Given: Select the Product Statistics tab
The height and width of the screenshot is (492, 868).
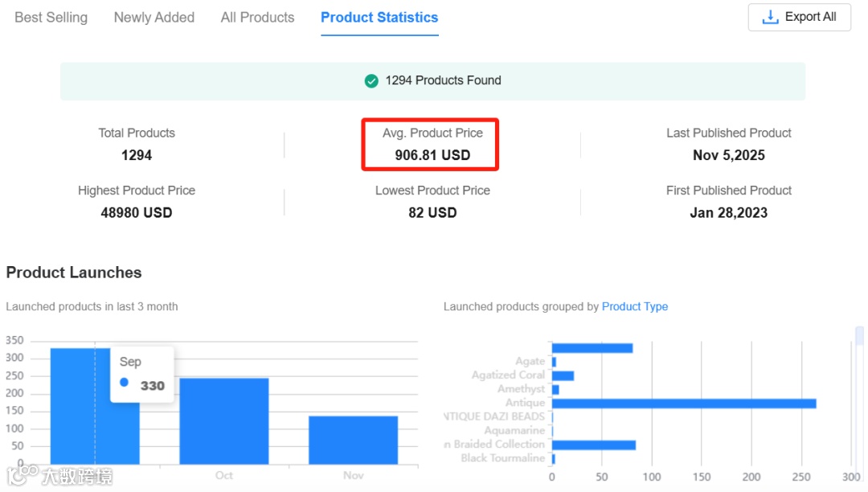Looking at the screenshot, I should click(379, 18).
